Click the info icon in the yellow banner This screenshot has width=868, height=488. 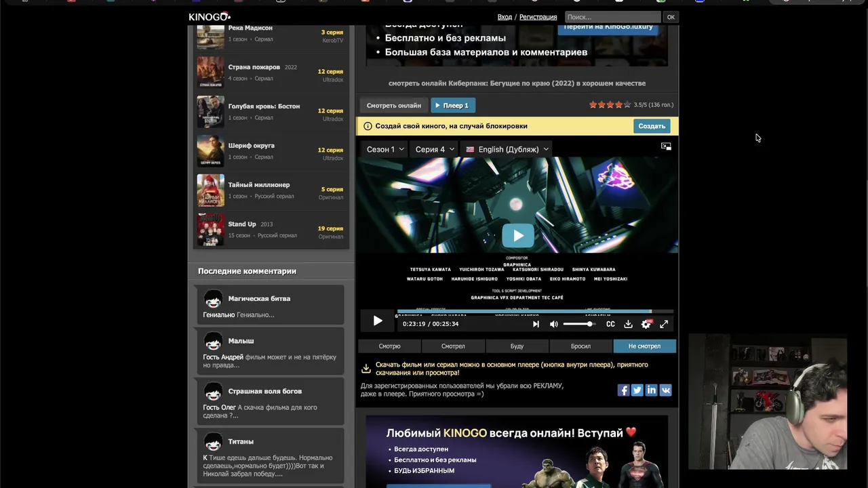coord(368,126)
